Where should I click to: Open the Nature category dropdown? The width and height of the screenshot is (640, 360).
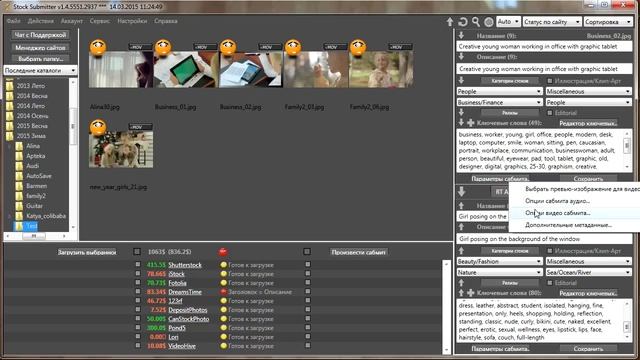tap(499, 272)
